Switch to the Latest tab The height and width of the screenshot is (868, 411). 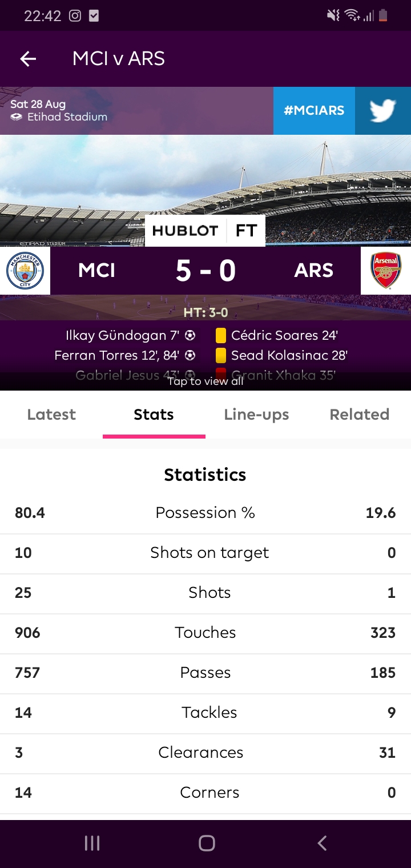point(51,415)
